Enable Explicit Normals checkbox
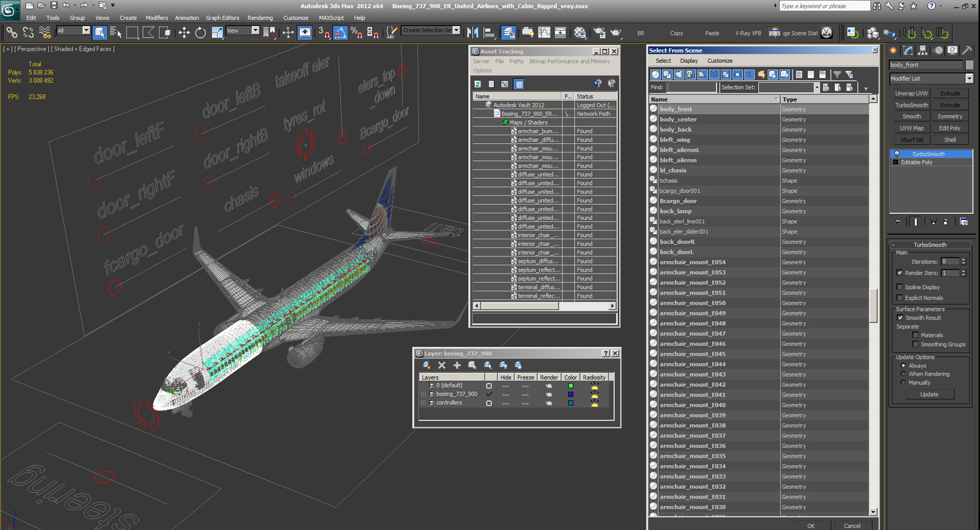The width and height of the screenshot is (980, 530). [x=899, y=297]
